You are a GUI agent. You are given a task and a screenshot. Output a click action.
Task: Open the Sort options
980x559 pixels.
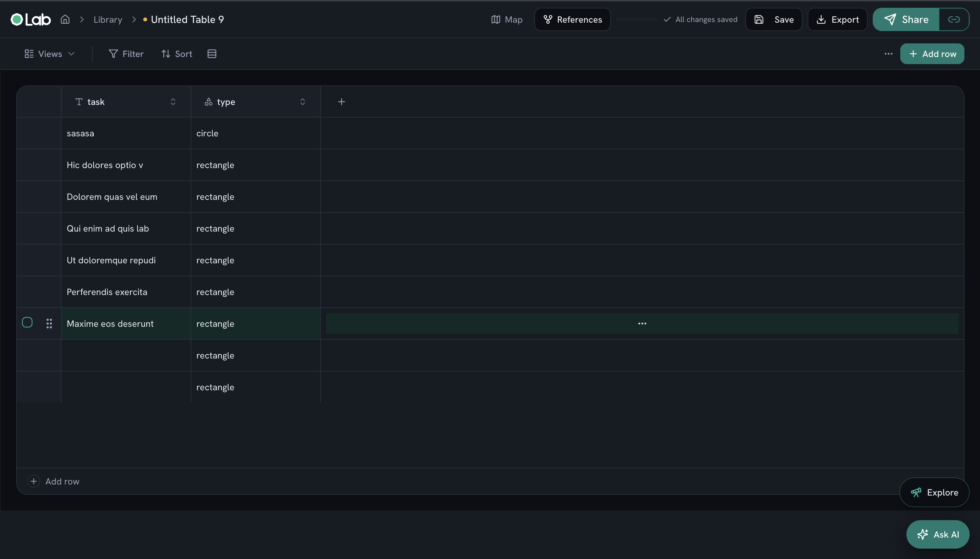coord(176,54)
